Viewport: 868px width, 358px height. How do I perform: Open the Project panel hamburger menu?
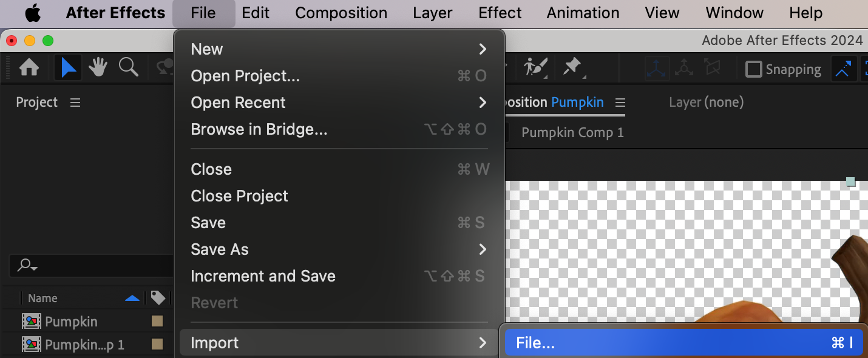click(x=75, y=103)
